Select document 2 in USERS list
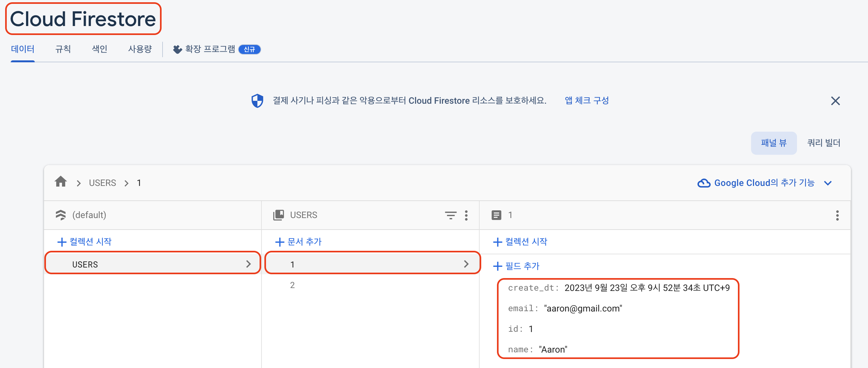This screenshot has width=868, height=368. pyautogui.click(x=292, y=285)
